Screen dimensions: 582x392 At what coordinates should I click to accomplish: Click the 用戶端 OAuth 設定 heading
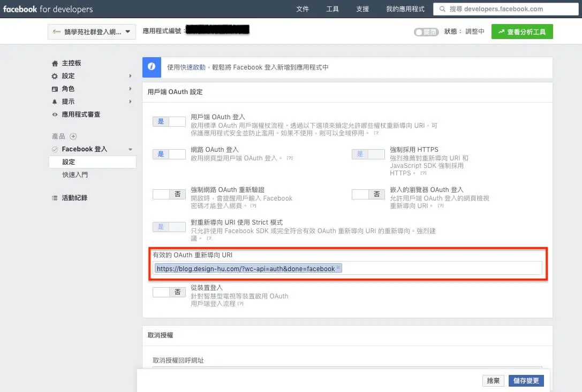coord(175,92)
